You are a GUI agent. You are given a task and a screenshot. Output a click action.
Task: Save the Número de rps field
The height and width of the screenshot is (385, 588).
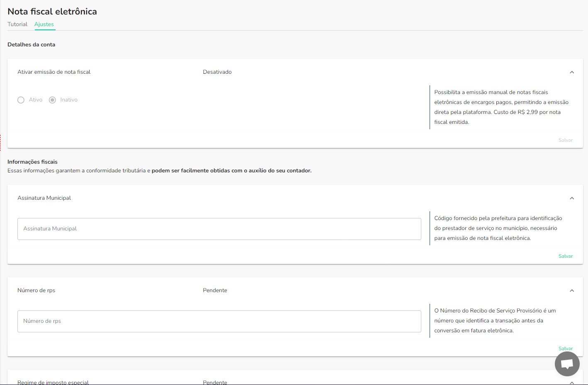566,349
